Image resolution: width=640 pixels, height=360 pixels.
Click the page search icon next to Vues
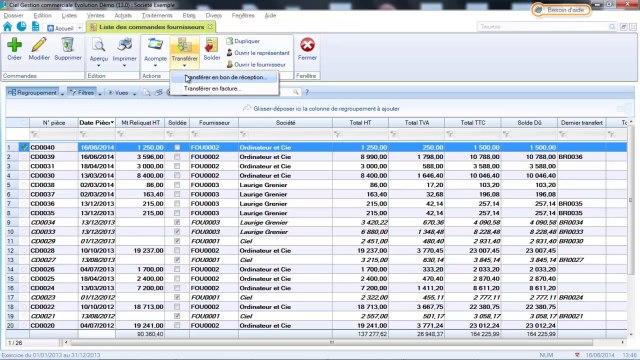(x=147, y=93)
